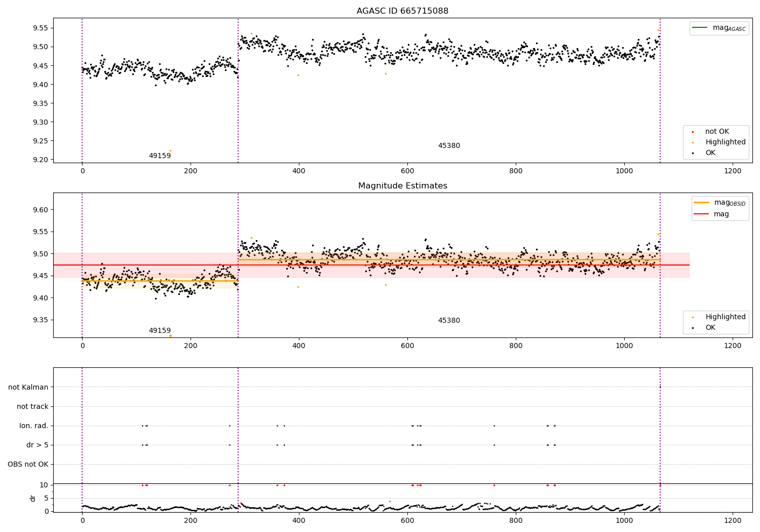This screenshot has width=760, height=532.
Task: Click the 1200 x-tick under AGASC ID plot
Action: coord(733,171)
